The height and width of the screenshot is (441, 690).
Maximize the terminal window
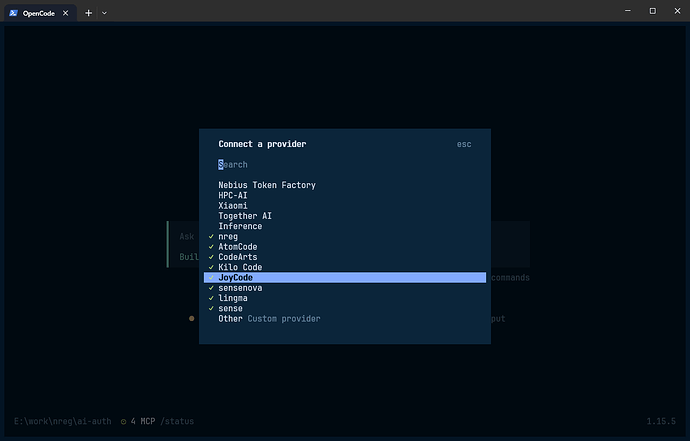click(x=653, y=11)
